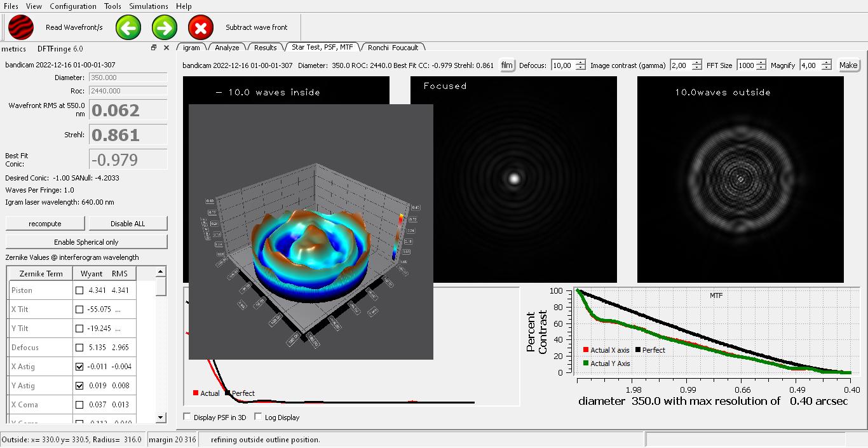
Task: Close the metrics dock panel
Action: [x=166, y=48]
